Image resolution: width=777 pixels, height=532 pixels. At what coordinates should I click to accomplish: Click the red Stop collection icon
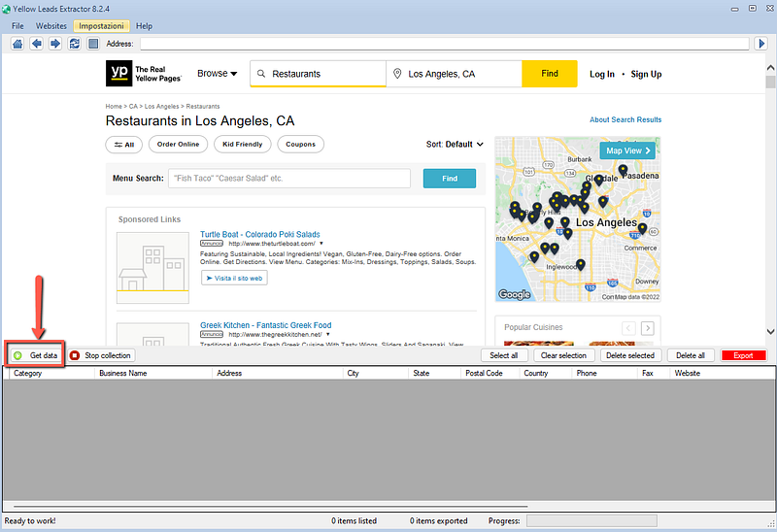tap(75, 355)
